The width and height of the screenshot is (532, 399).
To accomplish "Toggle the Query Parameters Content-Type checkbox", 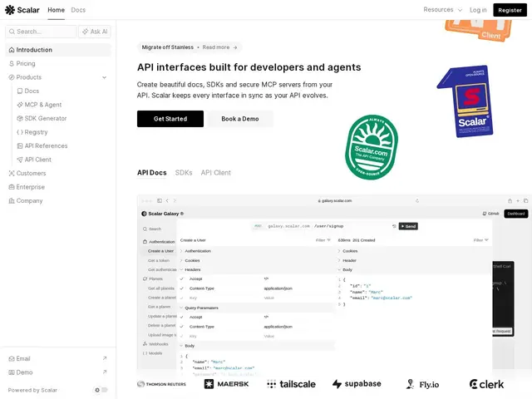I will [182, 327].
